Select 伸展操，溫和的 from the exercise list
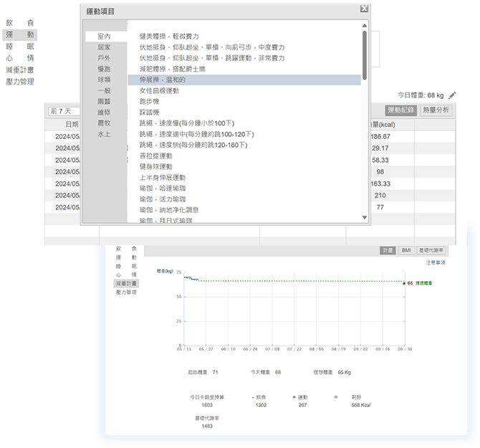Image resolution: width=480 pixels, height=448 pixels. click(x=163, y=80)
